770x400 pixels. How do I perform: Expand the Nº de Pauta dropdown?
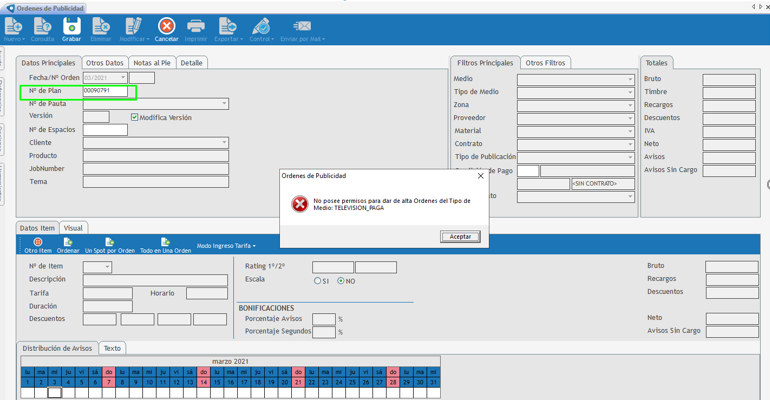coord(224,104)
